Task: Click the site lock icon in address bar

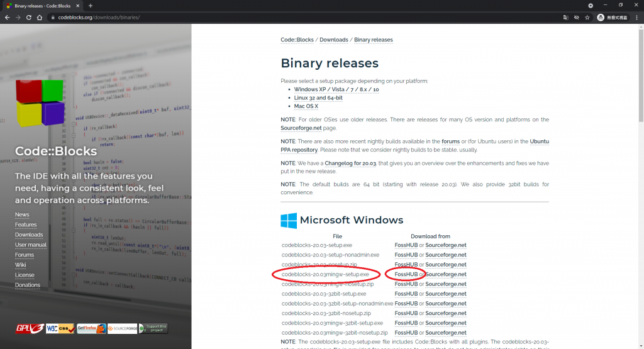Action: (x=53, y=17)
